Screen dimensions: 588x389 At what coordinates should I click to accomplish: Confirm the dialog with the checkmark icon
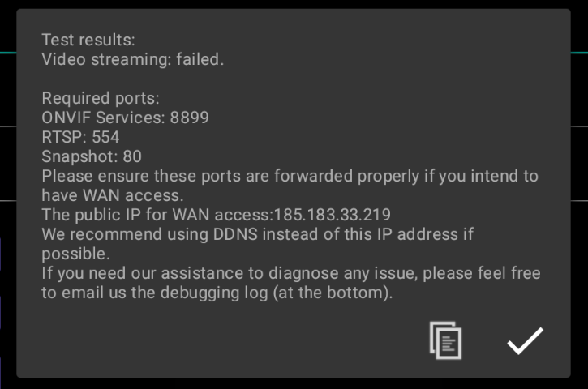[x=525, y=340]
